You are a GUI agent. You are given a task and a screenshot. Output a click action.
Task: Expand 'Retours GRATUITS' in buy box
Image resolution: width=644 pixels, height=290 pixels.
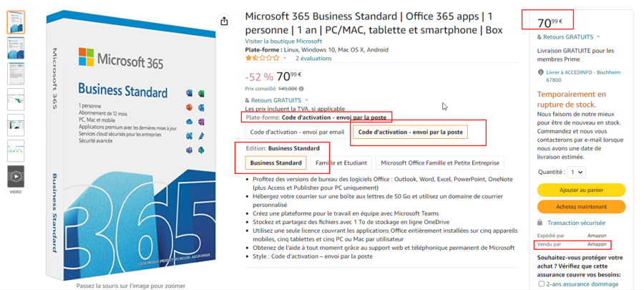(598, 37)
